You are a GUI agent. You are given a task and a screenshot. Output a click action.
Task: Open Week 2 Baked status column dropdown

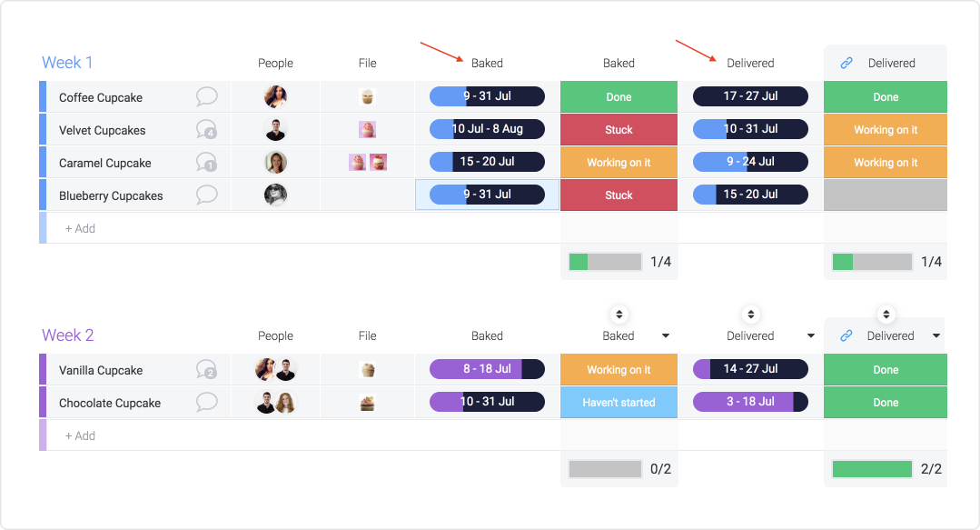pyautogui.click(x=666, y=336)
